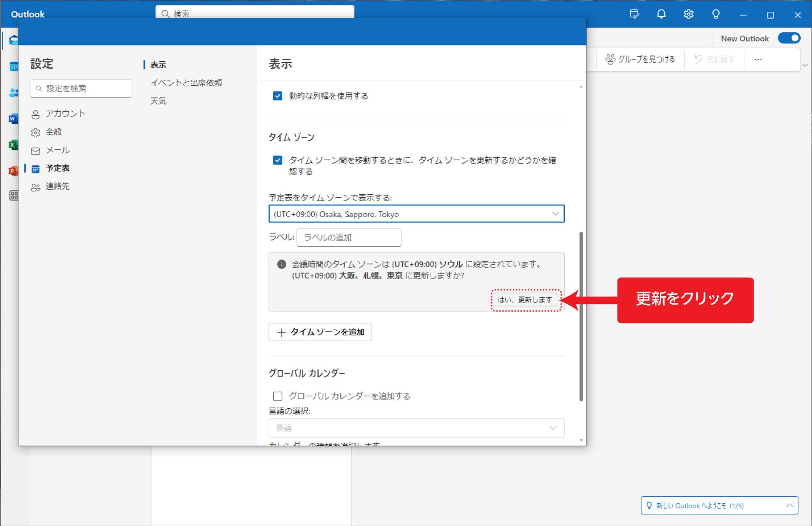Click the はい、更新します button
The width and height of the screenshot is (812, 526).
525,300
